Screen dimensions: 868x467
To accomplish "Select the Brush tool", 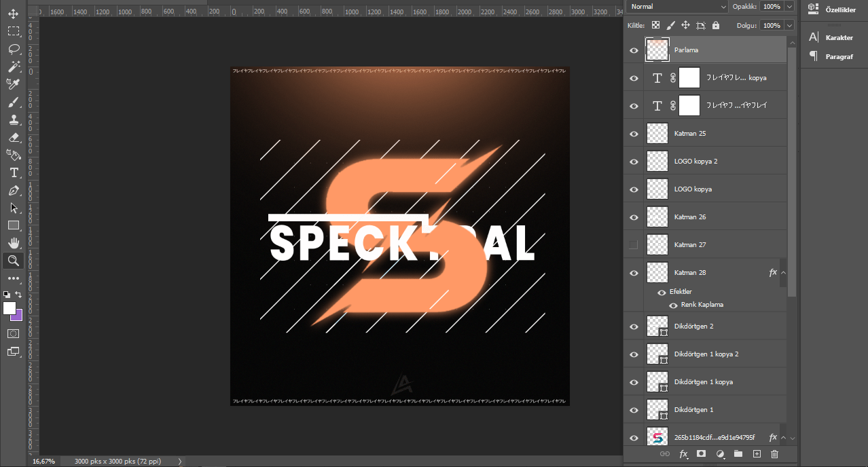I will [14, 102].
